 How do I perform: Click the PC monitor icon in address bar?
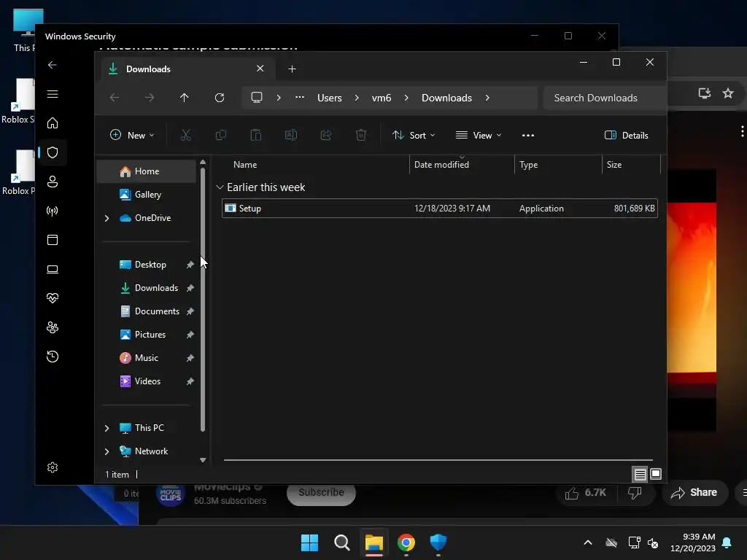tap(257, 98)
